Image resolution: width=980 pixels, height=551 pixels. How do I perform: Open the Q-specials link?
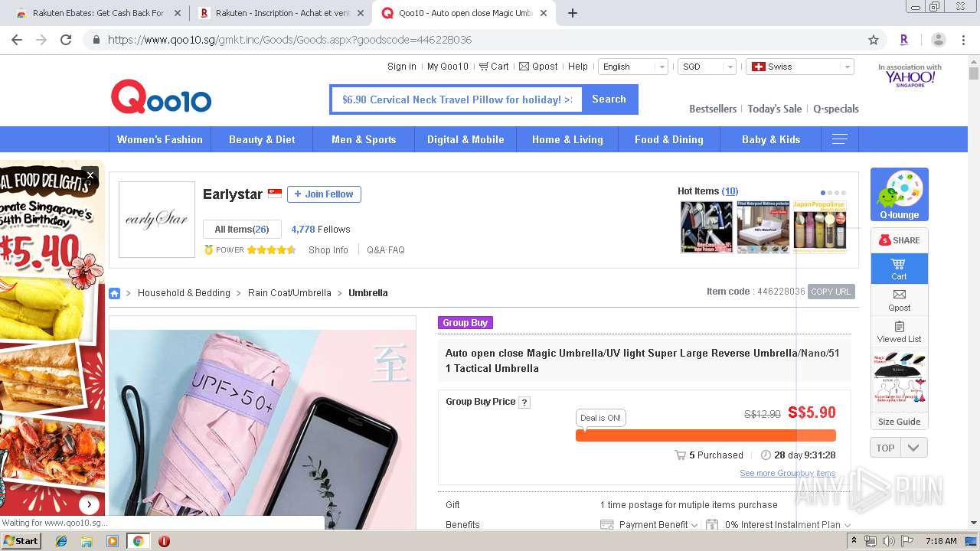point(836,109)
